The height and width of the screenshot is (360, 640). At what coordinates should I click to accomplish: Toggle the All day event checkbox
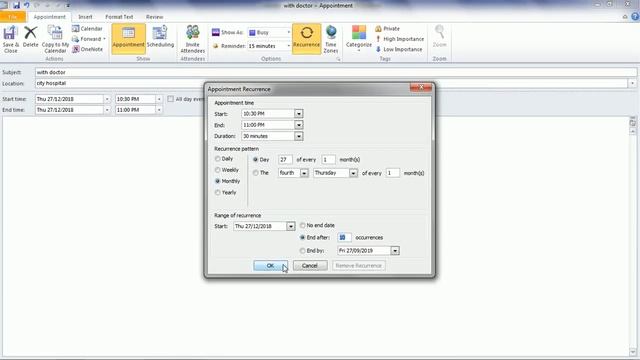point(171,99)
